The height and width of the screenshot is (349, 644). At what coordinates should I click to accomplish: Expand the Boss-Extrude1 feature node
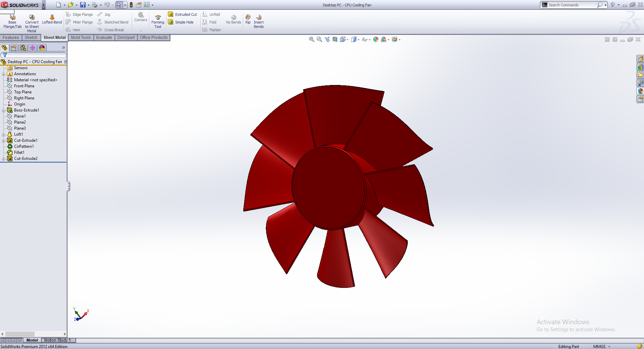click(3, 110)
